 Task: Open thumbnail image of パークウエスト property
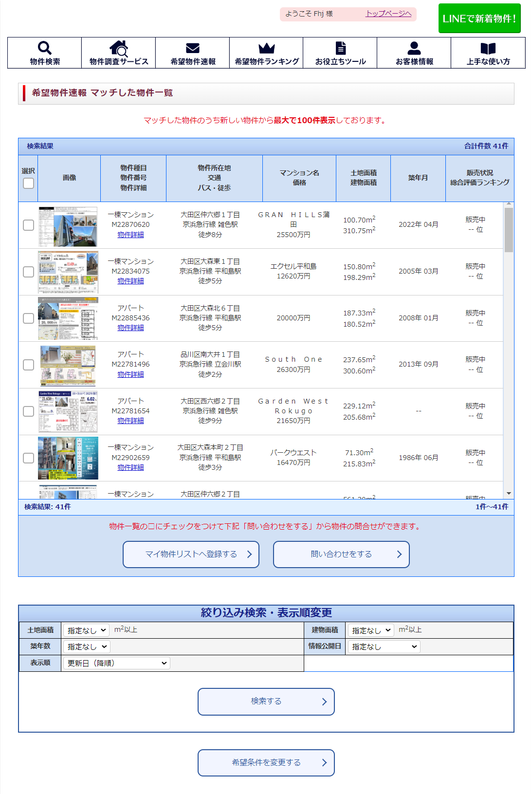tap(68, 458)
